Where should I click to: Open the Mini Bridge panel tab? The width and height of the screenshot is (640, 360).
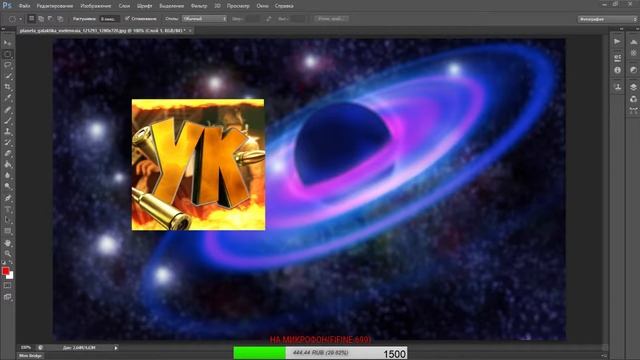coord(31,356)
